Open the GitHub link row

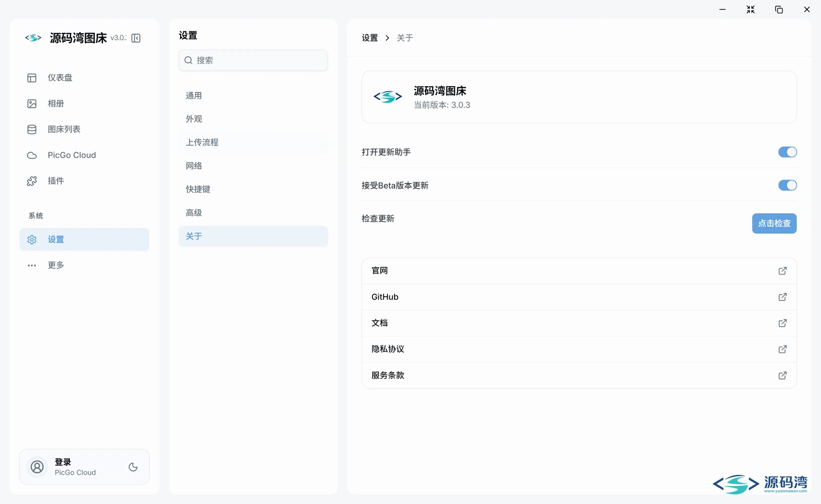(579, 297)
